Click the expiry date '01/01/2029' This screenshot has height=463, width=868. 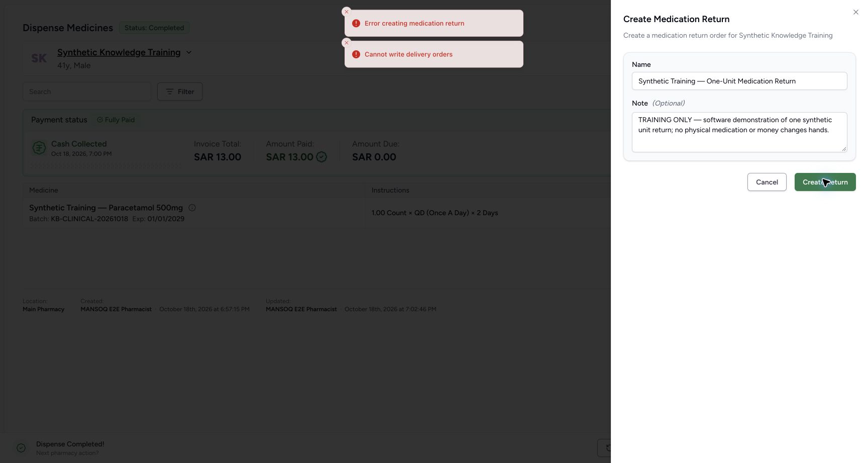tap(166, 219)
